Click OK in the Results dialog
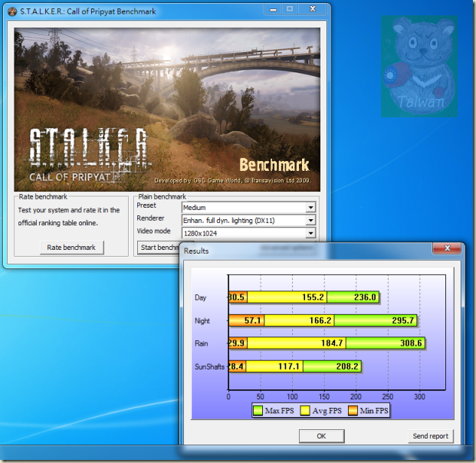Viewport: 476px width, 463px height. [x=321, y=436]
